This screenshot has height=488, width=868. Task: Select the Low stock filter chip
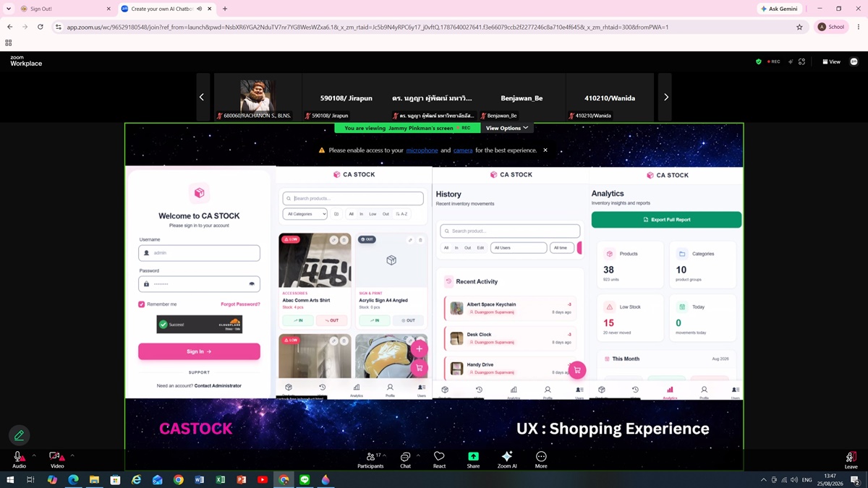tap(373, 214)
